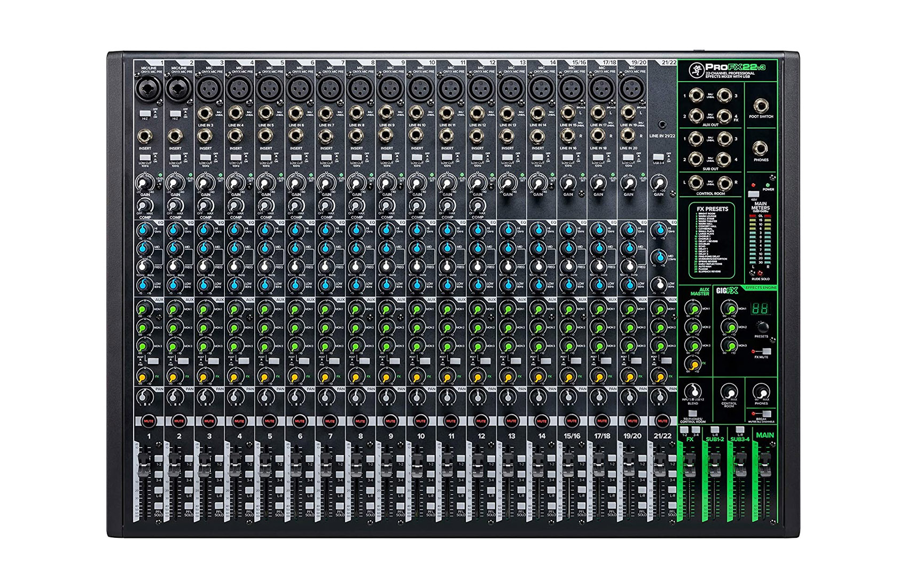
Task: Toggle SUB1-2 L-R assign switch
Action: [x=715, y=429]
